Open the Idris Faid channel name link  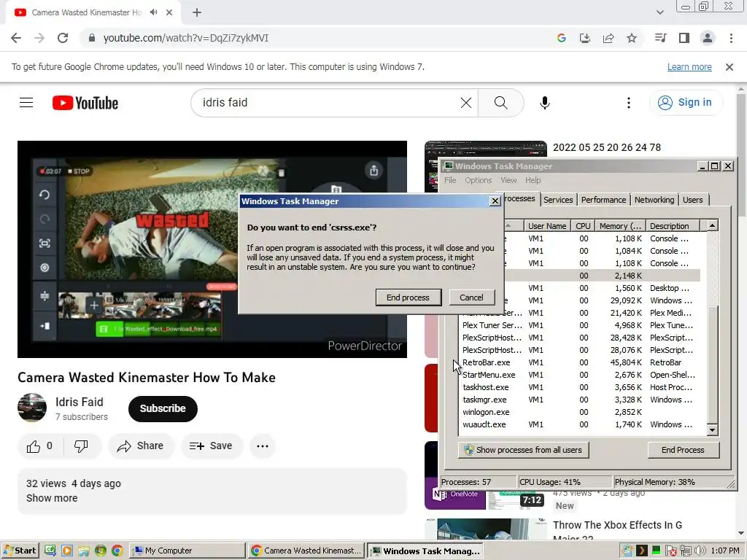pyautogui.click(x=79, y=402)
